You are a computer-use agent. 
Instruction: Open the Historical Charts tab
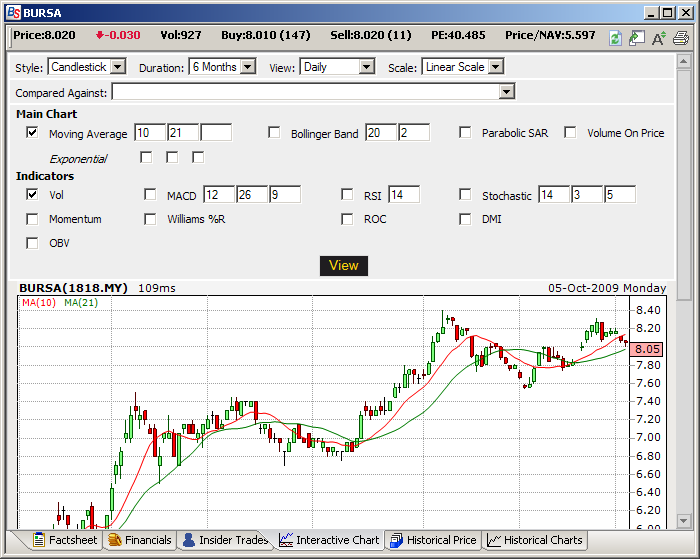coord(535,540)
